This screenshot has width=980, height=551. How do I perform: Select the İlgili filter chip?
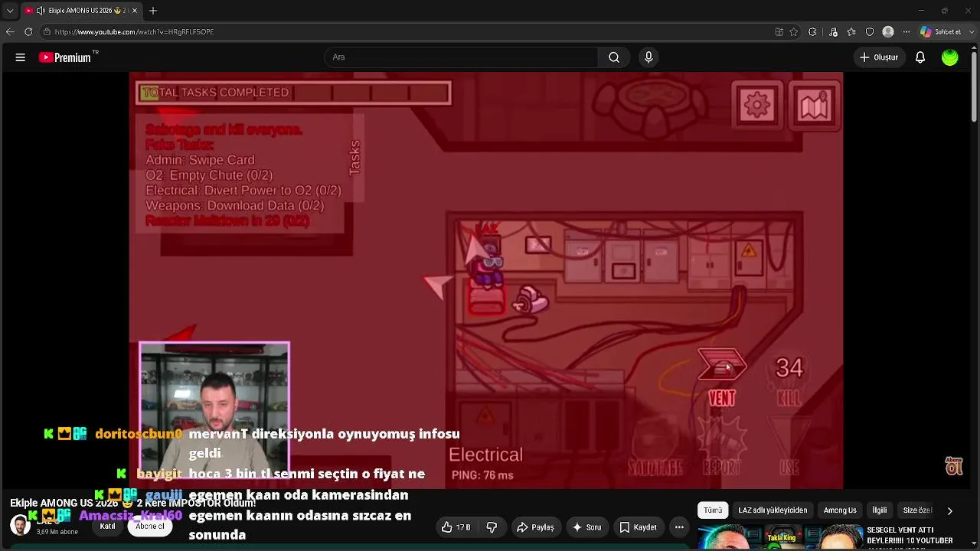(880, 510)
